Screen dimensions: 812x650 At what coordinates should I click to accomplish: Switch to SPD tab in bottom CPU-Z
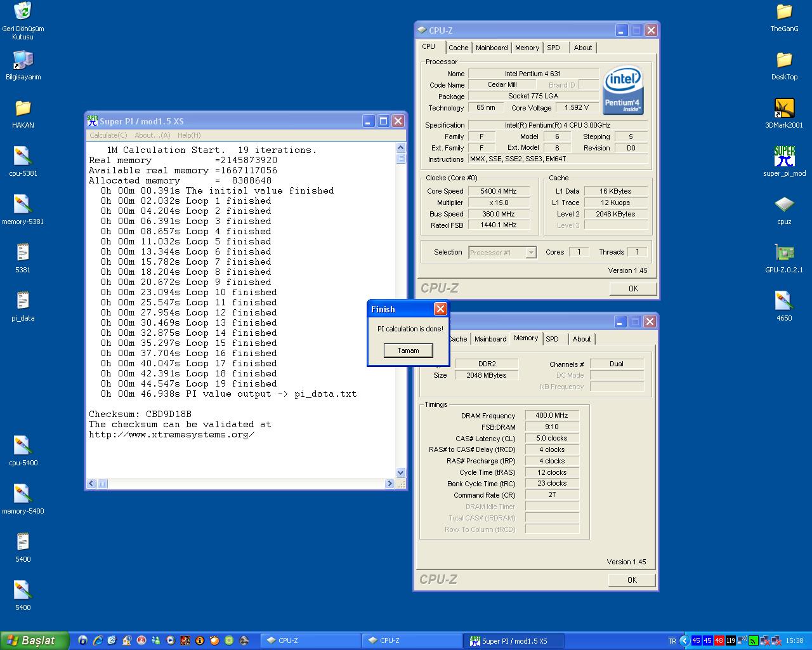tap(553, 339)
